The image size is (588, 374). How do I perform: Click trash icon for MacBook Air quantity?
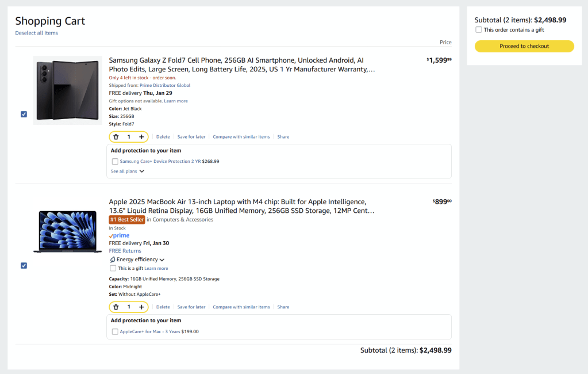click(116, 307)
